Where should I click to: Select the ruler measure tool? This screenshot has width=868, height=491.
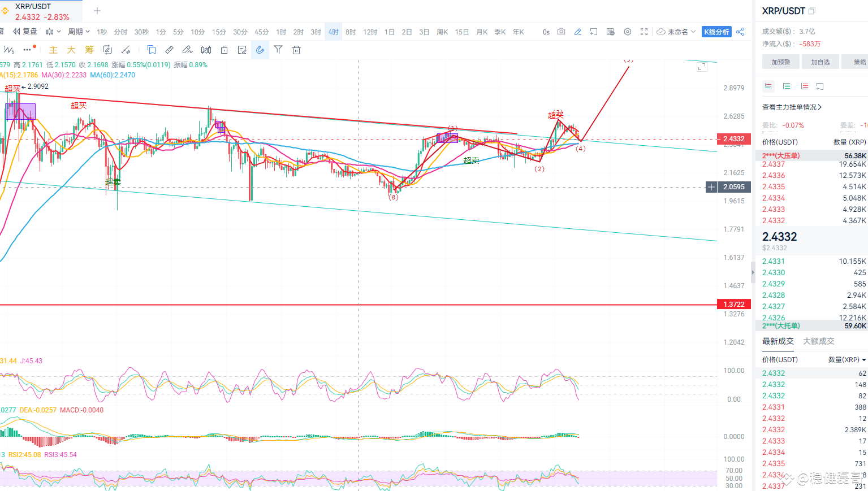click(x=169, y=50)
